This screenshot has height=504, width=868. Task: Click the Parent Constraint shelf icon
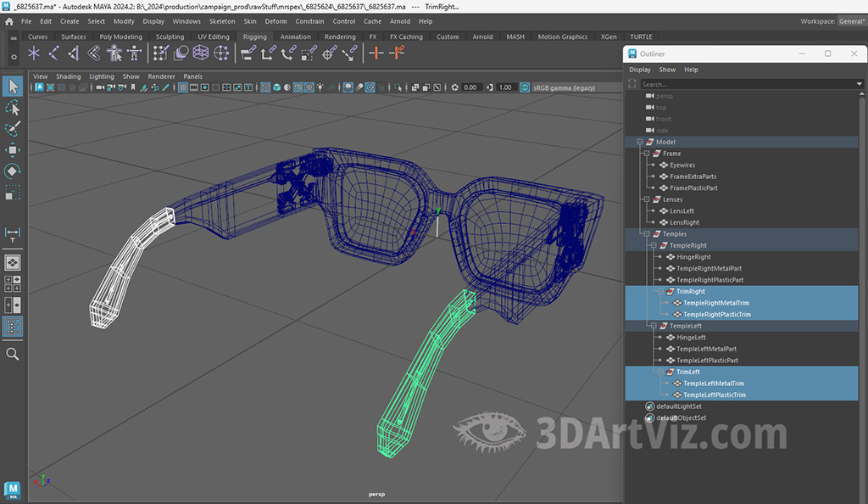(x=248, y=53)
